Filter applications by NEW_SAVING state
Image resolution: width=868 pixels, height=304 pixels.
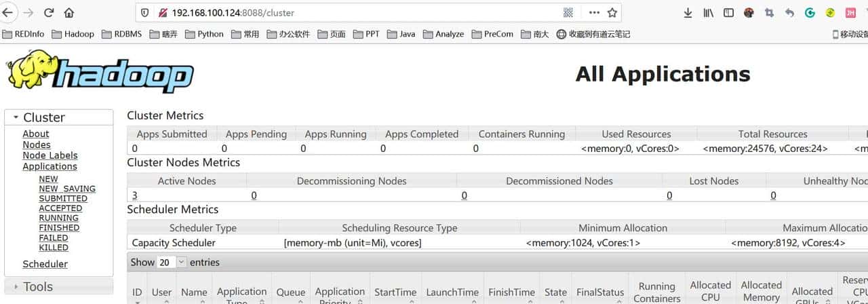(x=67, y=189)
